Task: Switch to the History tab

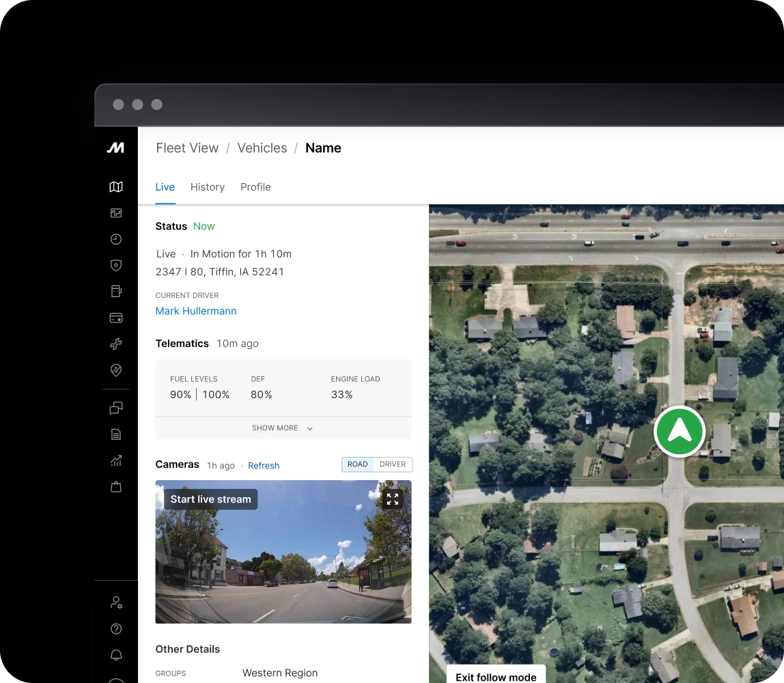Action: [x=208, y=187]
